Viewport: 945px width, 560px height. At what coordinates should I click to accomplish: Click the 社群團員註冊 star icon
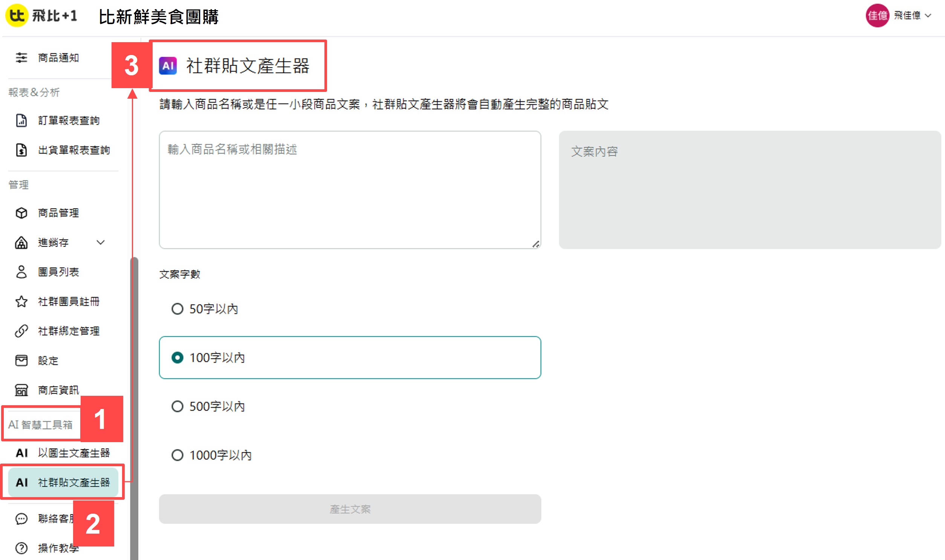click(x=21, y=302)
